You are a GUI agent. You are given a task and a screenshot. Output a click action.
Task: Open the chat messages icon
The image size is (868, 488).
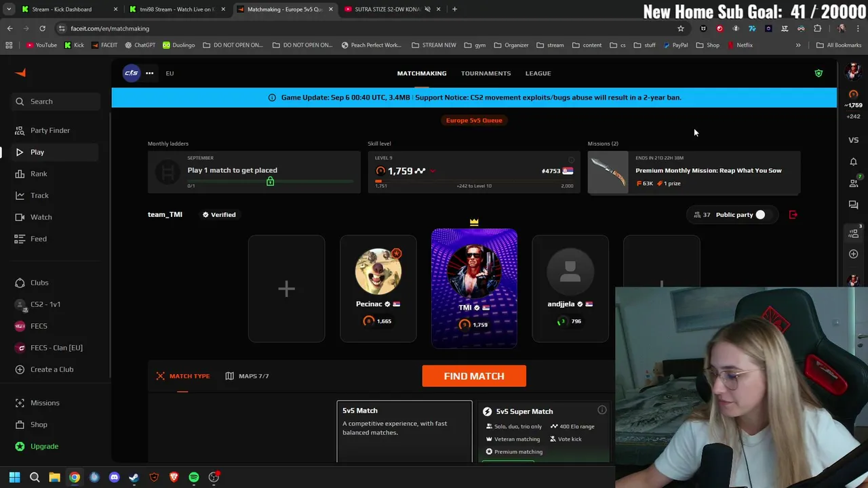click(x=854, y=204)
